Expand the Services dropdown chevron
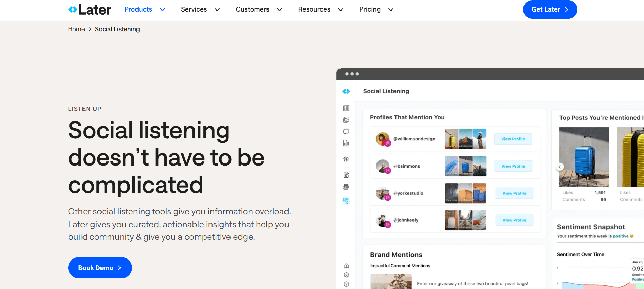Screen dimensions: 644x289 pyautogui.click(x=217, y=9)
